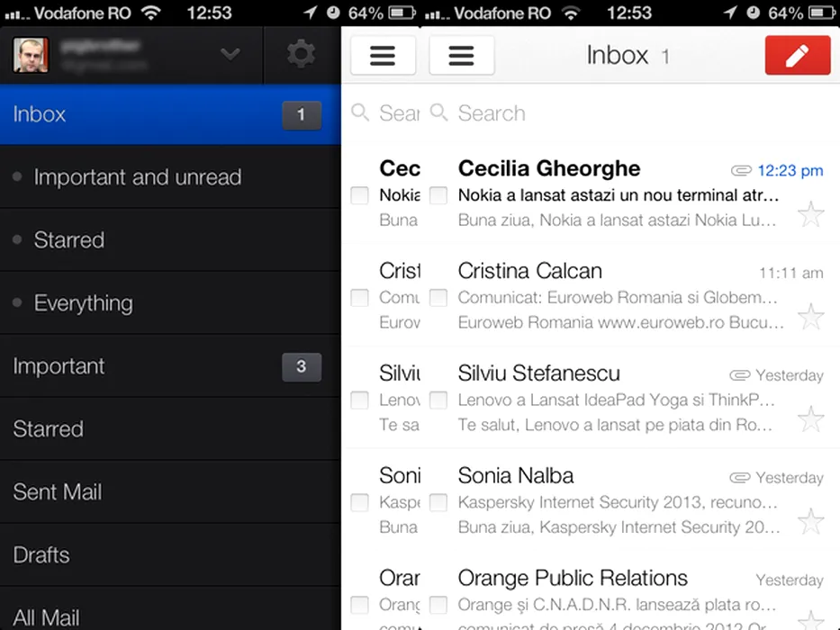840x630 pixels.
Task: Click truncated sender name 'Soni'
Action: coord(400,476)
